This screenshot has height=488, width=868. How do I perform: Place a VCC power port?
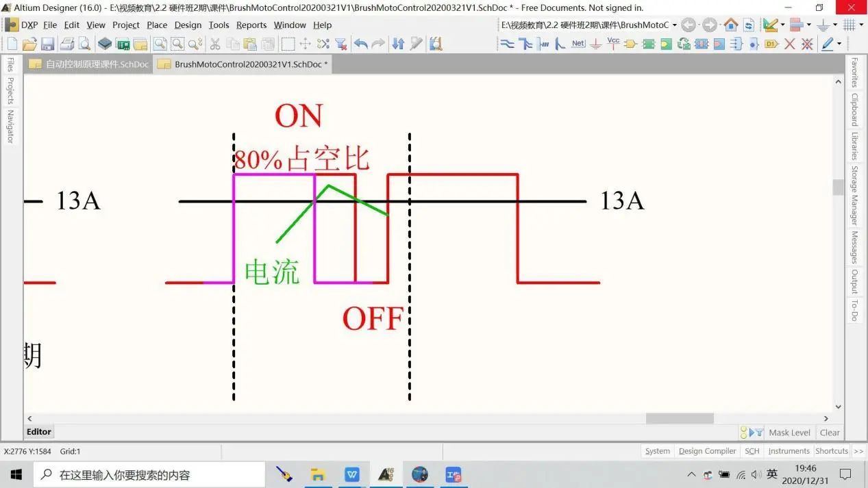coord(613,43)
